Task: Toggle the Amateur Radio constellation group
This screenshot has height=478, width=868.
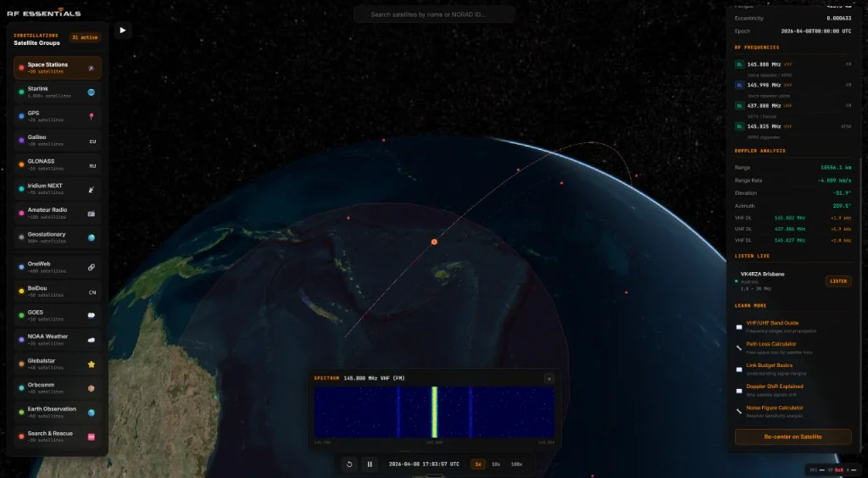Action: pyautogui.click(x=58, y=214)
